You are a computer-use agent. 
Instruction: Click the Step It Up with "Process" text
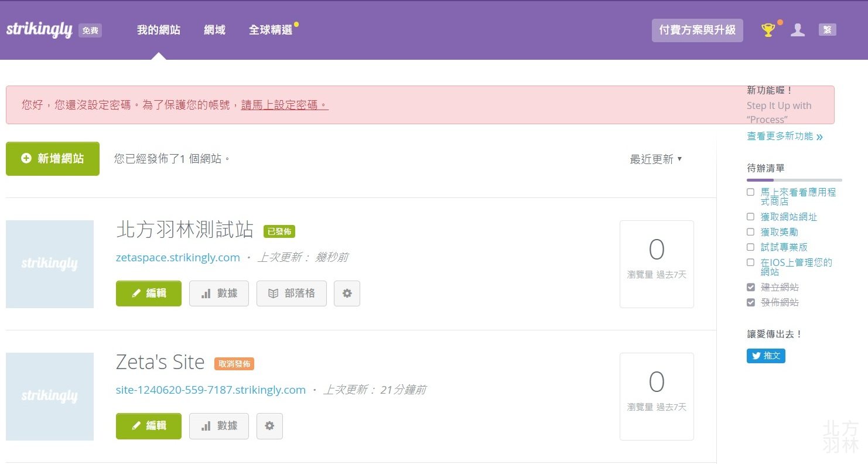click(x=779, y=112)
